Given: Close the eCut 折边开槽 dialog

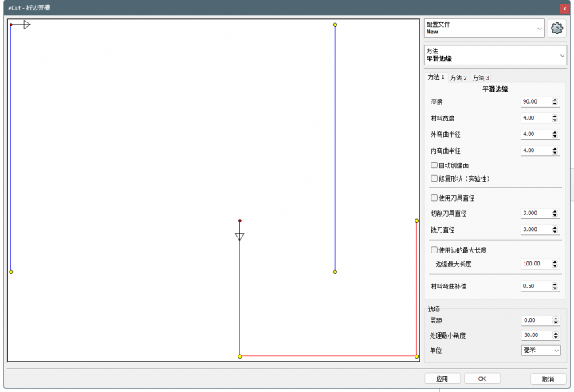Looking at the screenshot, I should click(x=564, y=8).
